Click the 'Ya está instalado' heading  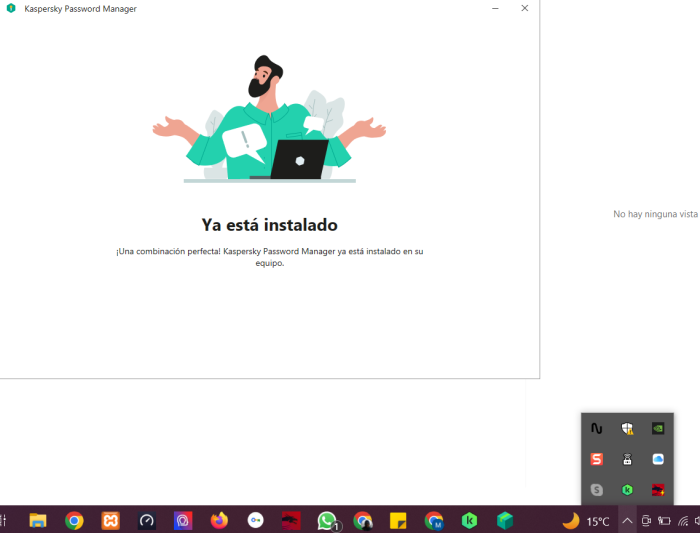[270, 225]
